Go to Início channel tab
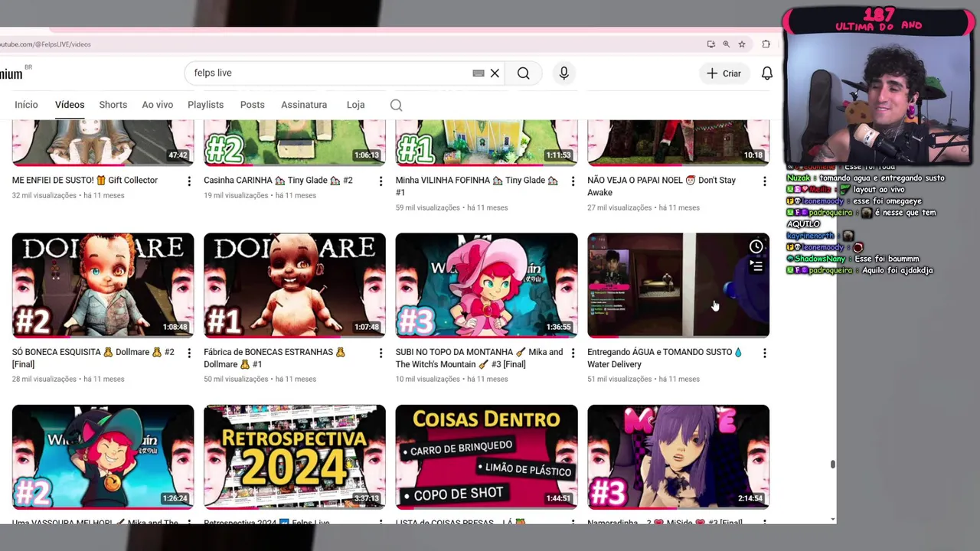 [x=26, y=105]
